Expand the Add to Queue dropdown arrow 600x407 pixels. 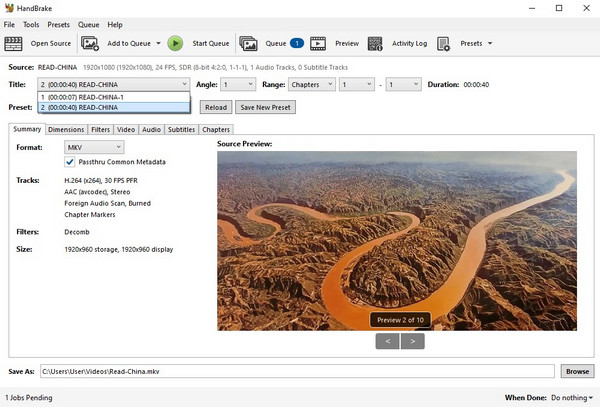click(158, 43)
